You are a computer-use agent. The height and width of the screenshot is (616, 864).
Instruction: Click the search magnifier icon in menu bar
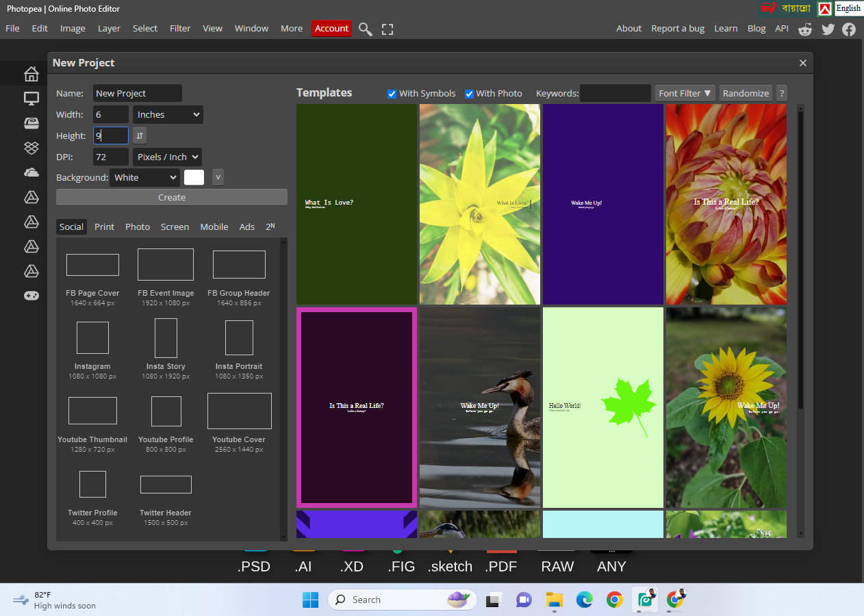(x=366, y=29)
